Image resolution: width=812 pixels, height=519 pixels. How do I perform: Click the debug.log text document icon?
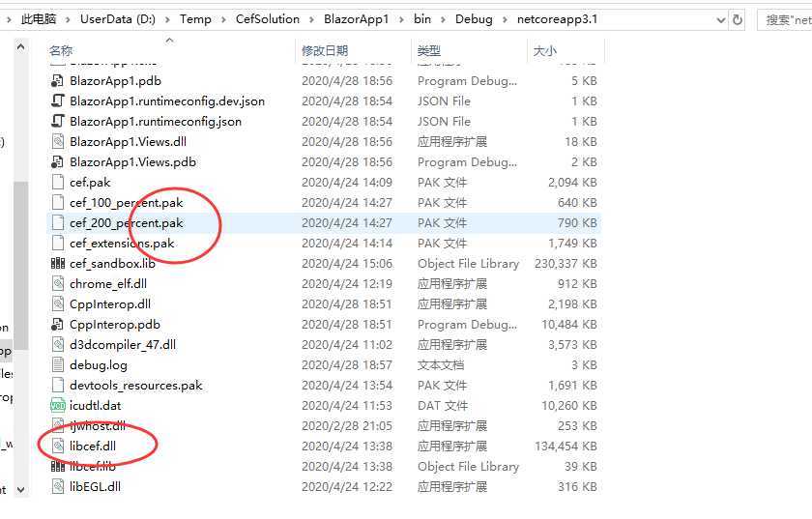(57, 365)
